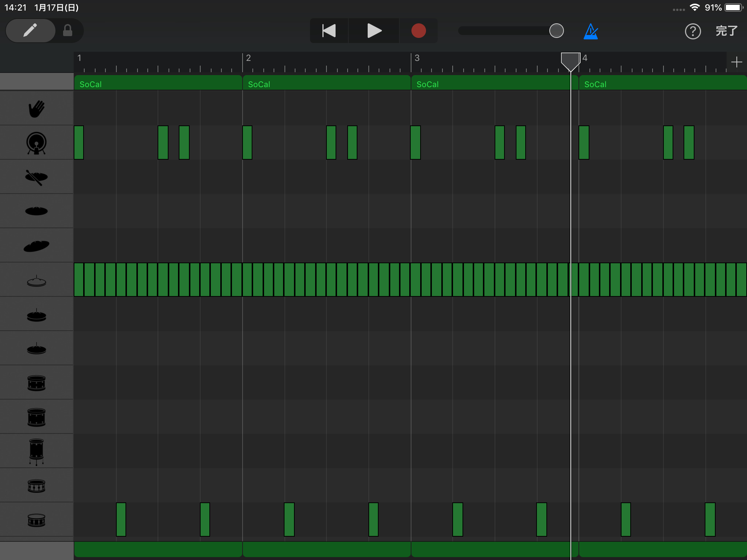Screen dimensions: 747x560
Task: Tap bar 3 on the timeline ruler
Action: coord(417,58)
